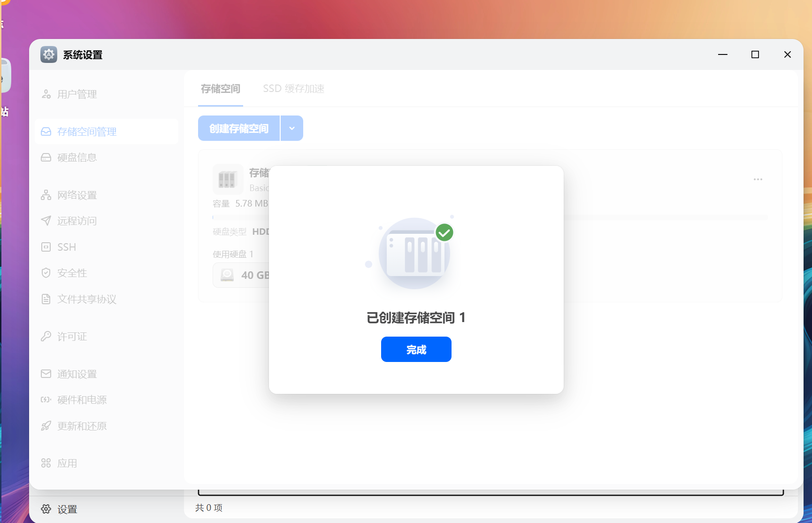Viewport: 812px width, 523px height.
Task: Open the SSH terminal icon
Action: [46, 247]
